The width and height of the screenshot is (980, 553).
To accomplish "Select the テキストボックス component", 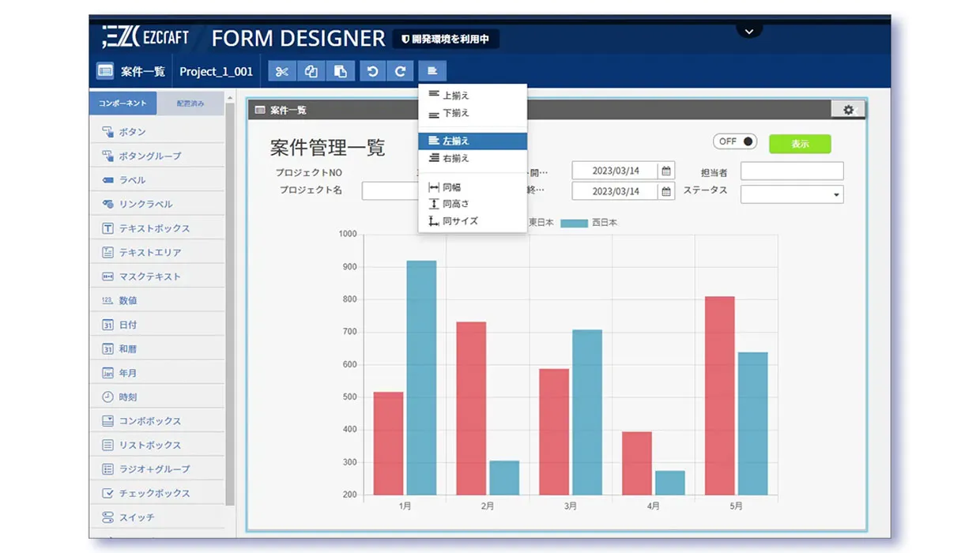I will 154,229.
